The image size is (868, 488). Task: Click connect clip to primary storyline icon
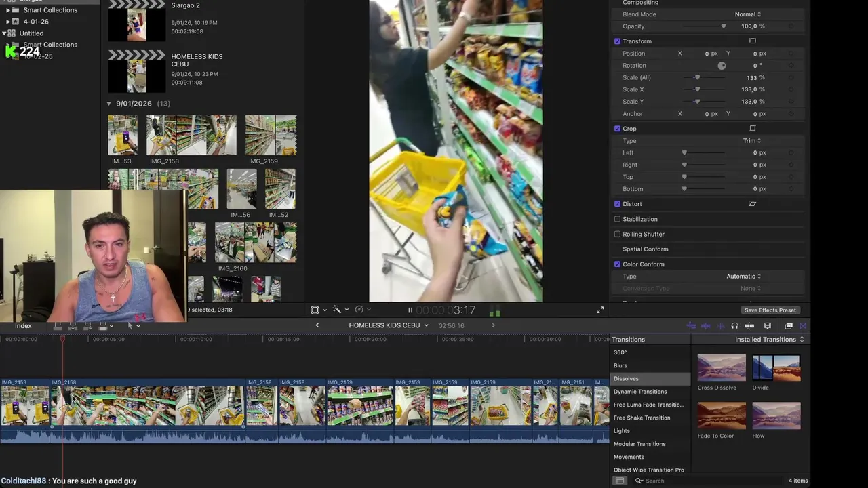58,326
